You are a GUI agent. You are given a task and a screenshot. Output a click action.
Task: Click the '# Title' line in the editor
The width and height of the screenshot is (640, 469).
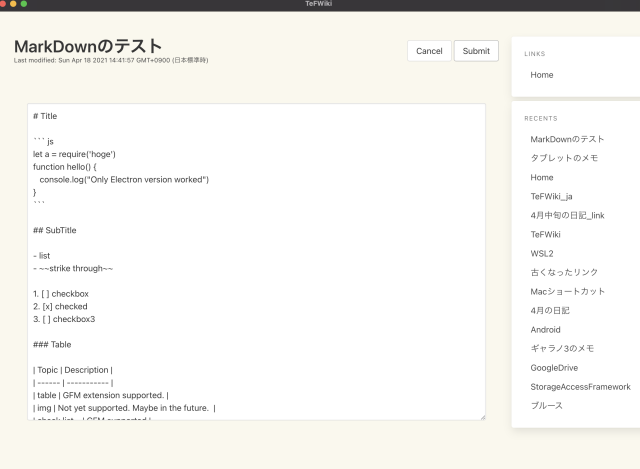coord(45,116)
